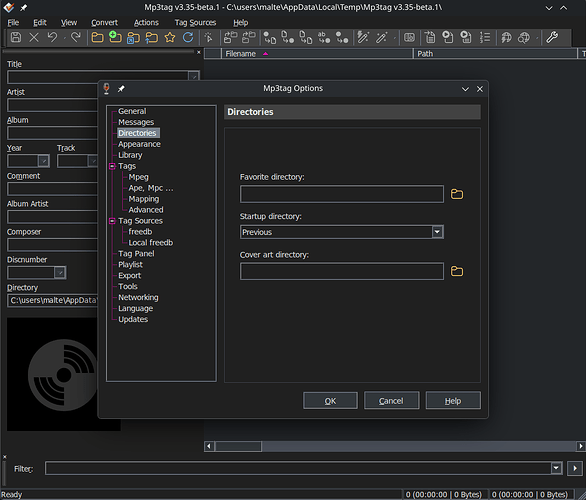Select Appearance in the options tree
This screenshot has width=586, height=500.
point(139,144)
